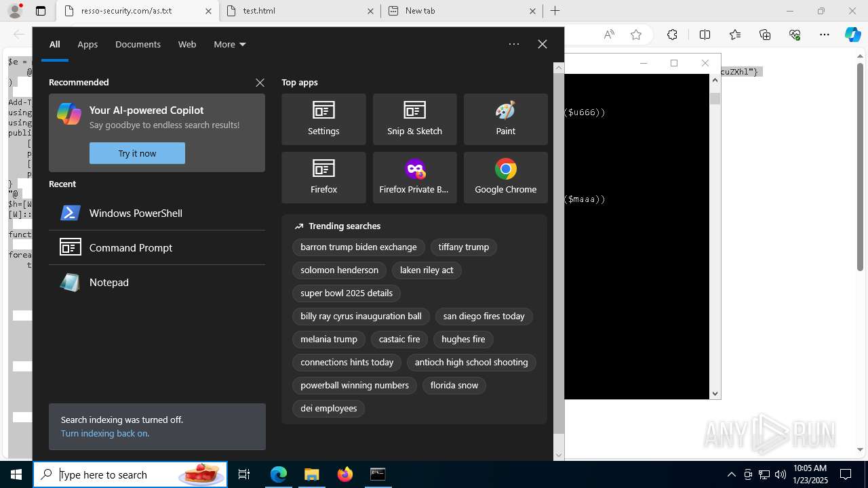The width and height of the screenshot is (868, 488).
Task: Open the volume control in tray
Action: [x=780, y=474]
